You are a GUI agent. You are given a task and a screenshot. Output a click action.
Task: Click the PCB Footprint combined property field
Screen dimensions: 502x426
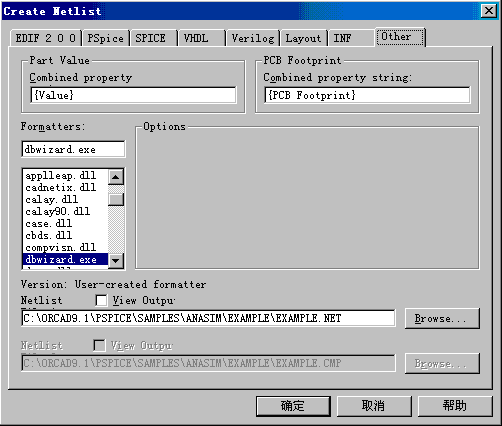pyautogui.click(x=367, y=95)
